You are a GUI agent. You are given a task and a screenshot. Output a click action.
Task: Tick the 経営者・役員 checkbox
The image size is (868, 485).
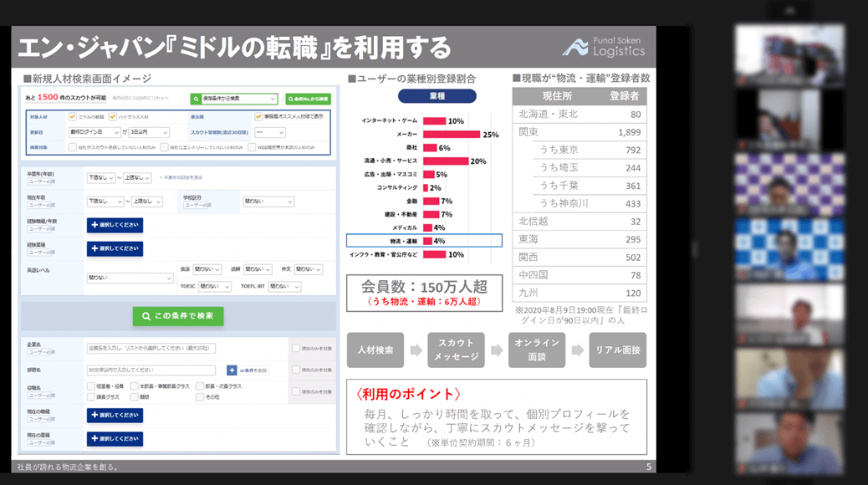90,386
